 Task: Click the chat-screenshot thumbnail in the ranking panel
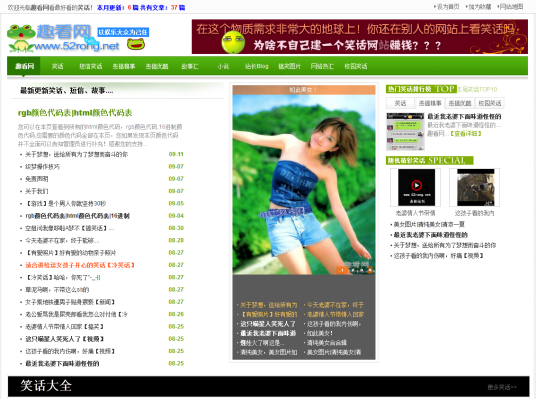pos(405,132)
